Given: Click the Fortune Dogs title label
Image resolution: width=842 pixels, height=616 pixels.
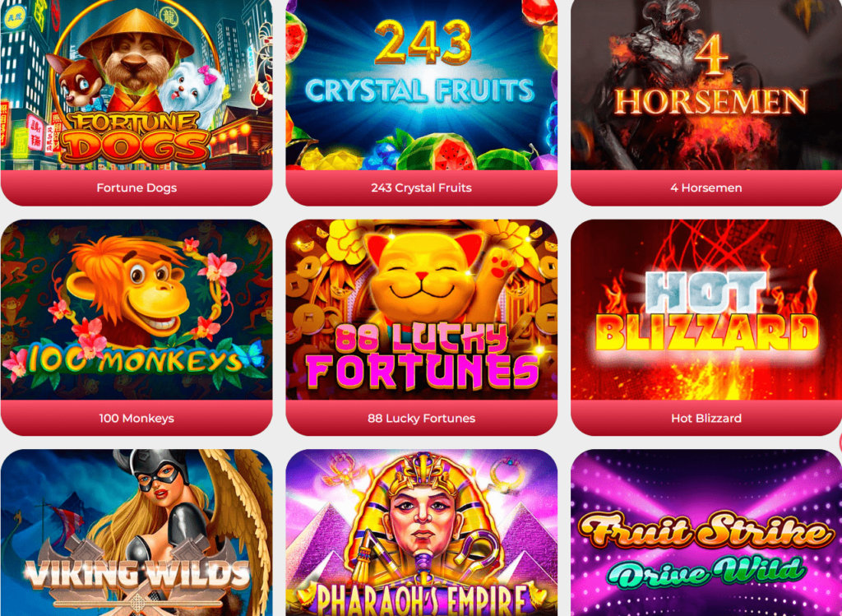Looking at the screenshot, I should 136,188.
